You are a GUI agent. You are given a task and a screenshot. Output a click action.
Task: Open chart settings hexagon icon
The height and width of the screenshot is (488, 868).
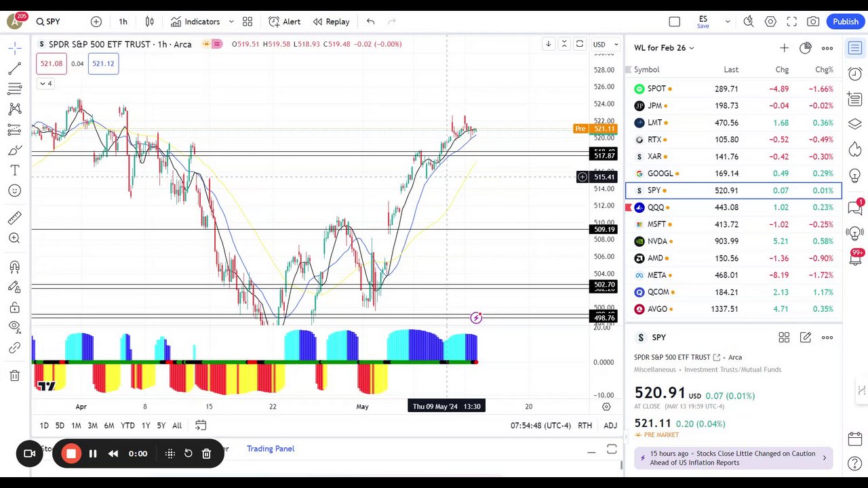770,22
